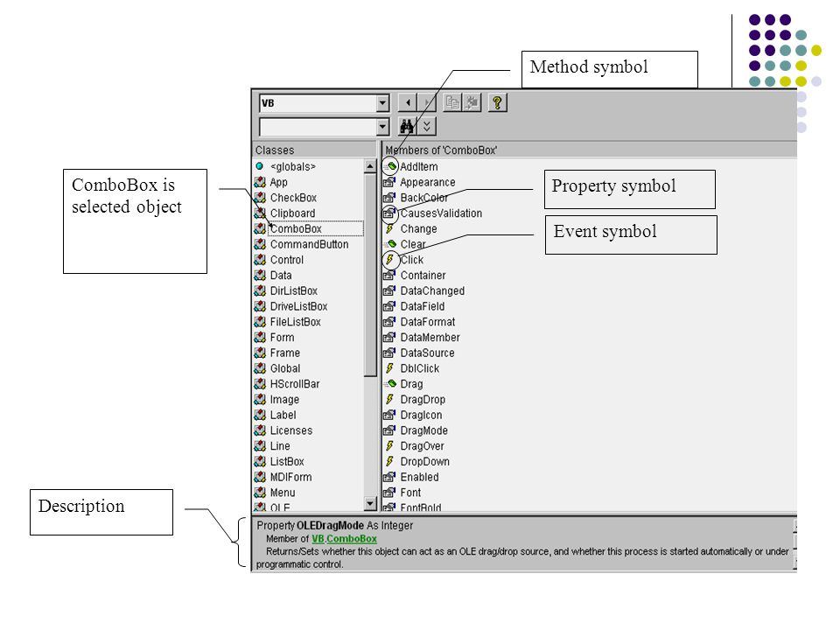Select the CommandButton class
840x630 pixels.
point(309,244)
